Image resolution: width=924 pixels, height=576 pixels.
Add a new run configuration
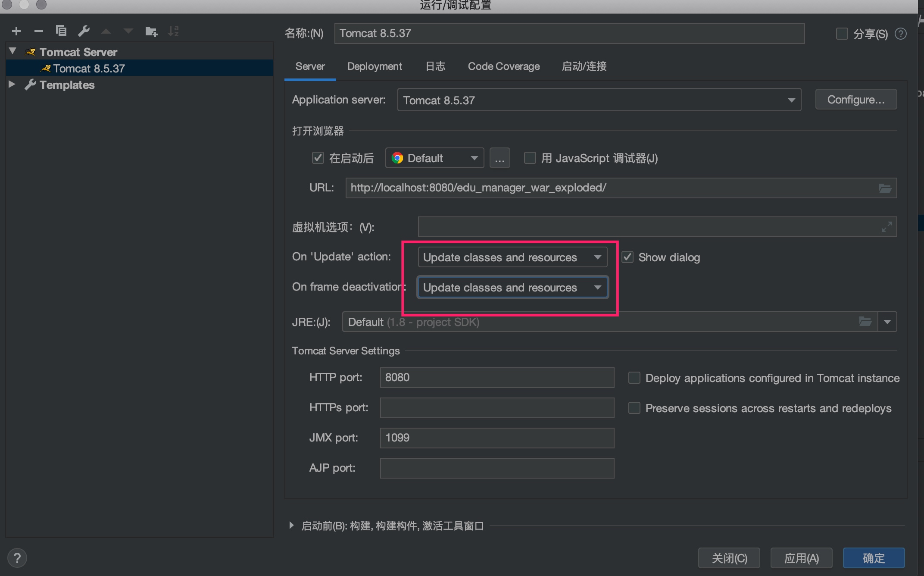pyautogui.click(x=16, y=31)
